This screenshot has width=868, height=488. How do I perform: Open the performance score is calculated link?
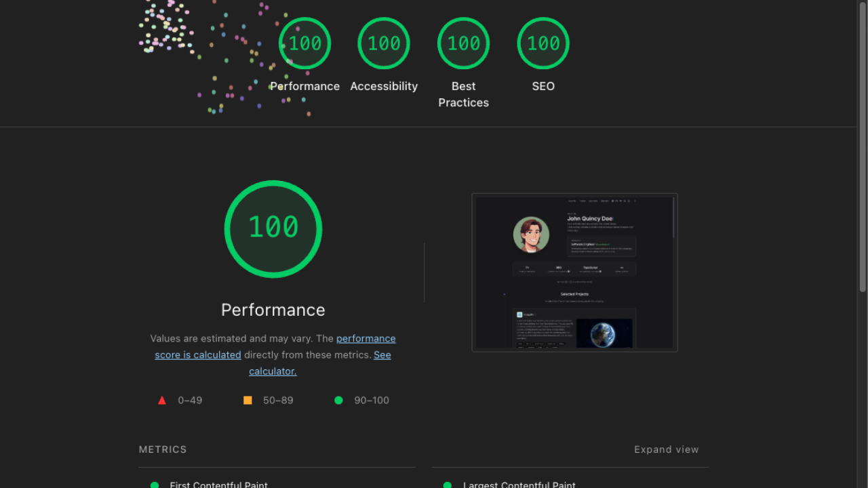point(275,346)
